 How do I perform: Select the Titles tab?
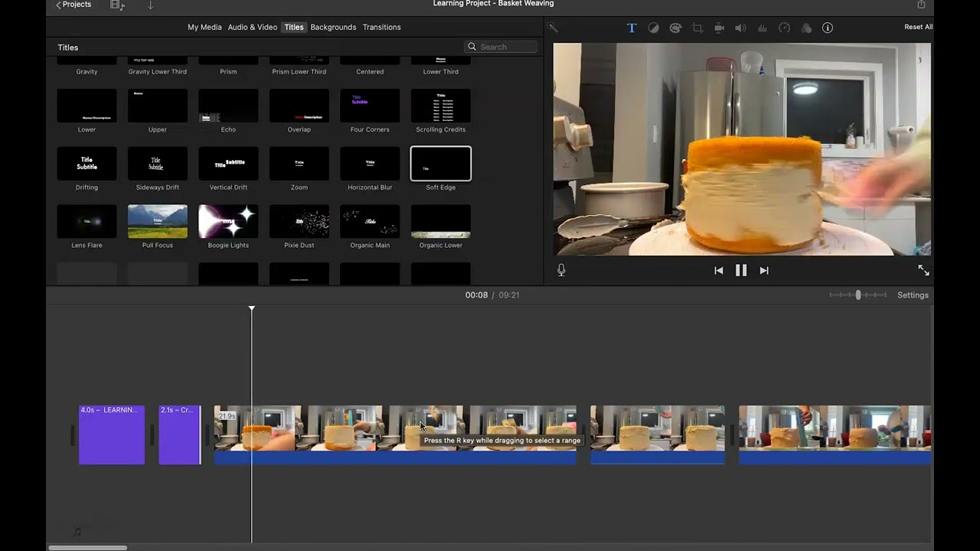click(294, 27)
